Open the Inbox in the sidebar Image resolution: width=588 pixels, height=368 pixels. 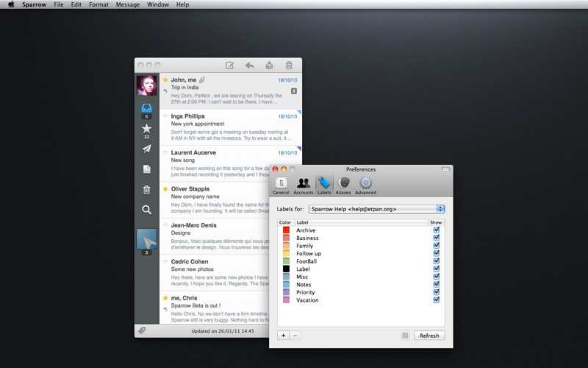[146, 109]
